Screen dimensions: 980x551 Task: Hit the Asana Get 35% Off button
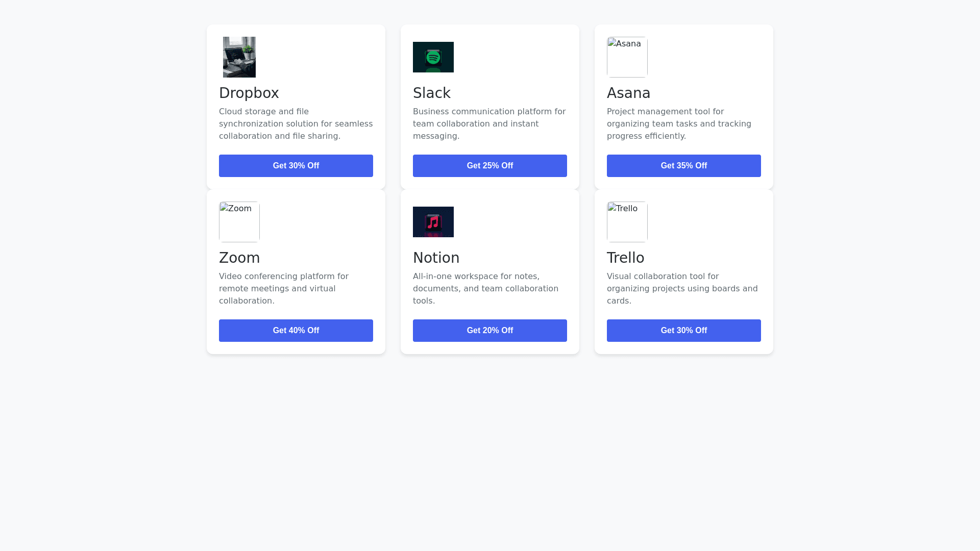pyautogui.click(x=684, y=166)
